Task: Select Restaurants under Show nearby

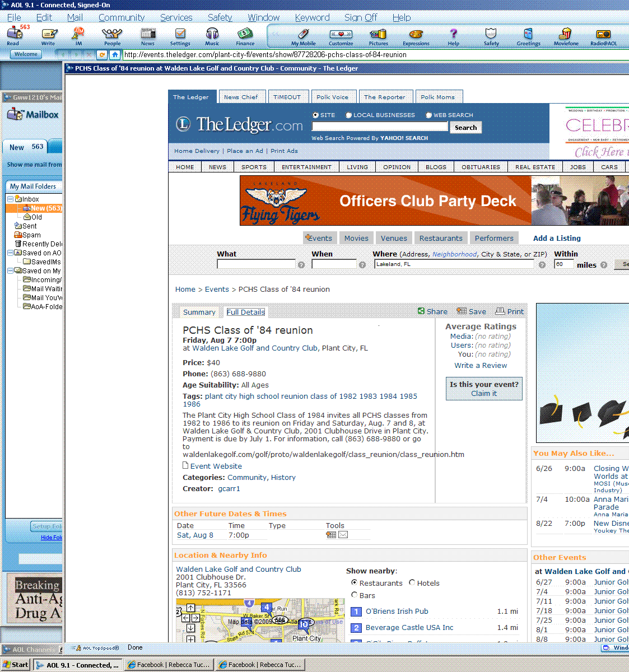Action: [x=354, y=582]
